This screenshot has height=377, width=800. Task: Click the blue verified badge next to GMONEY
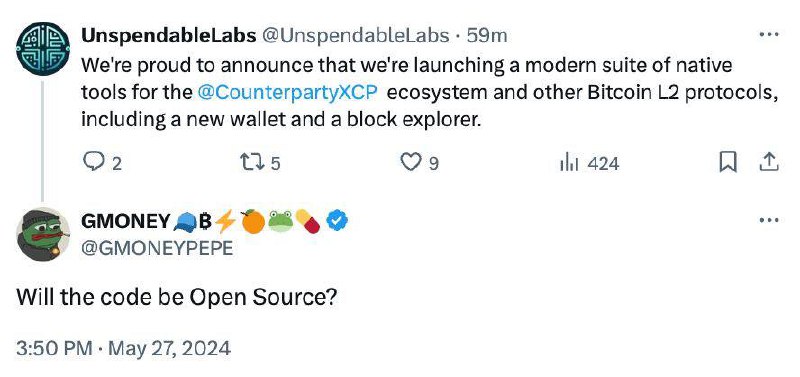(x=337, y=221)
